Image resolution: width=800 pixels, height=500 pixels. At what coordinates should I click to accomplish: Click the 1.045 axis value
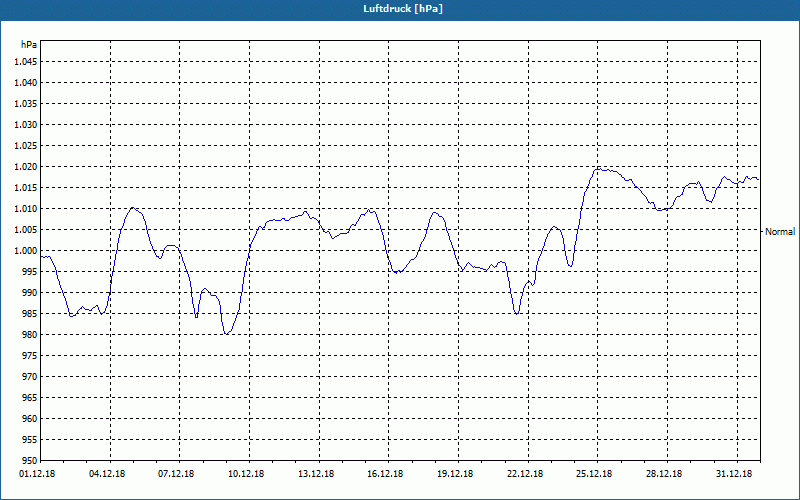26,62
